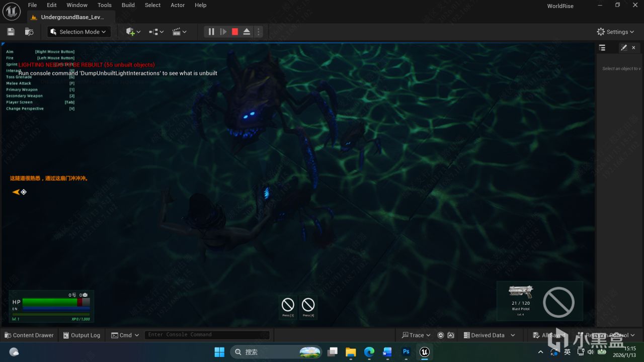Open the Blueprints toolbar dropdown

pyautogui.click(x=156, y=32)
